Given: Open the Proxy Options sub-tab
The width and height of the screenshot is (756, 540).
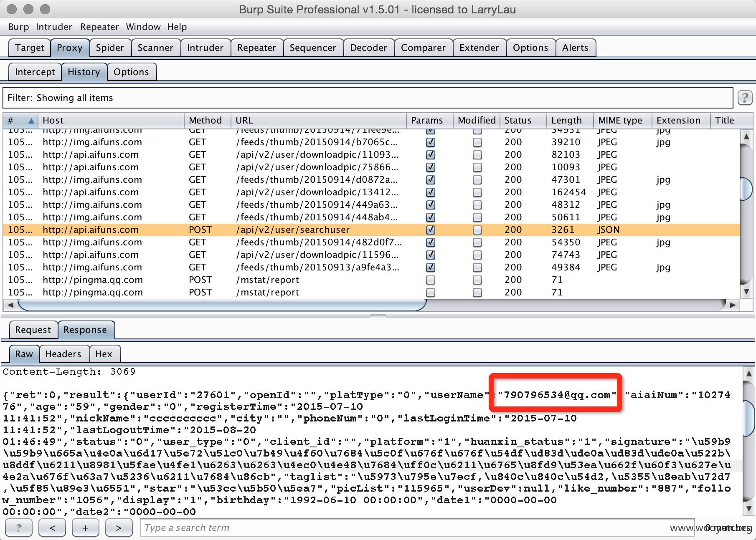Looking at the screenshot, I should pos(131,72).
